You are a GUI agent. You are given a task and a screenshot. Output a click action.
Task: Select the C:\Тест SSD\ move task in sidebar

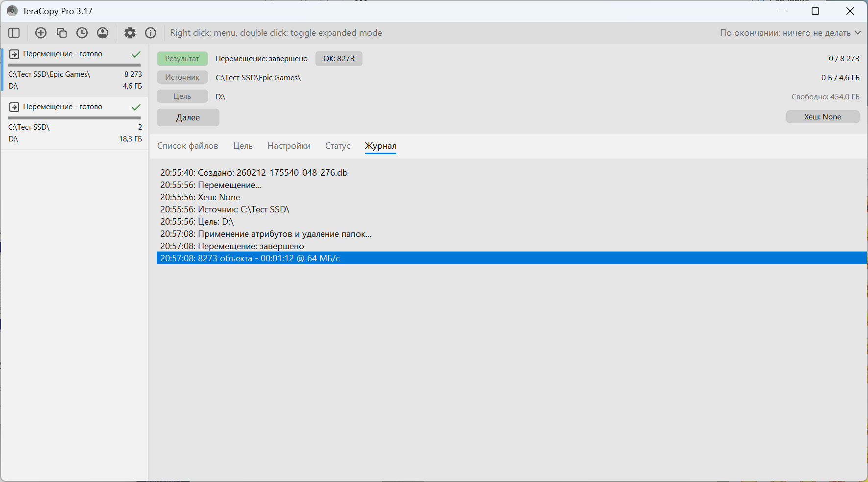[x=74, y=122]
